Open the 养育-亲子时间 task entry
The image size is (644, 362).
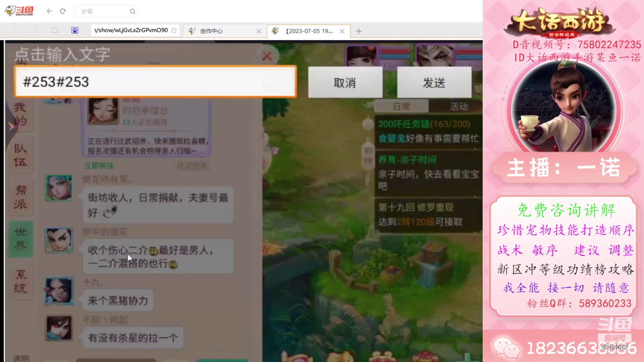tap(429, 173)
